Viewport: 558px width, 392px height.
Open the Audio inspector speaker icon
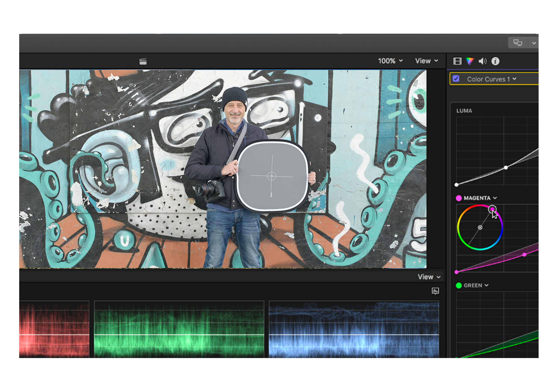482,61
